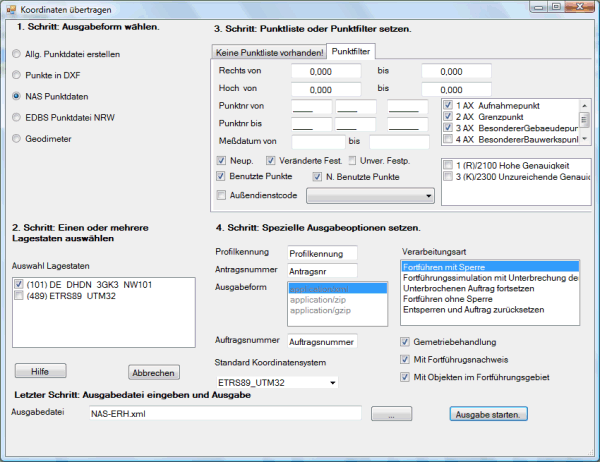The image size is (600, 462).
Task: Toggle the Neup. checkbox
Action: pyautogui.click(x=221, y=160)
